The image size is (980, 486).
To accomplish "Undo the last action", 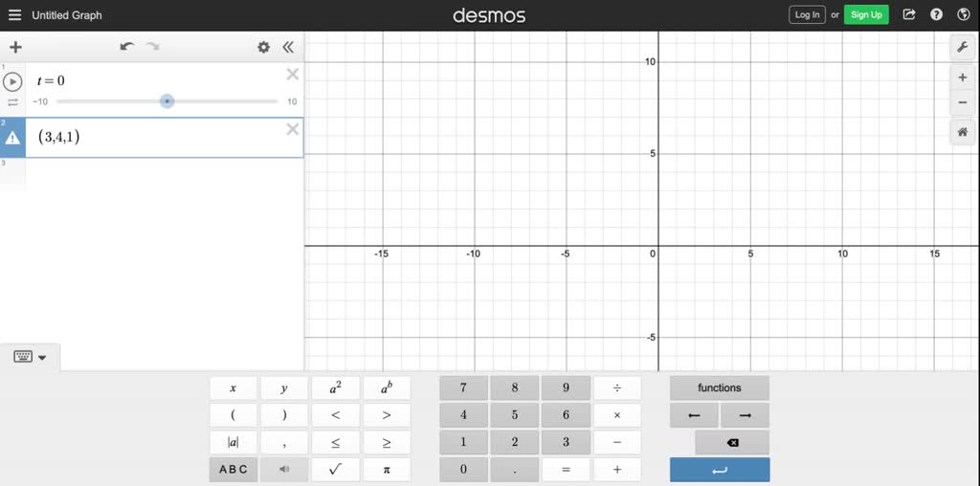I will (x=126, y=47).
